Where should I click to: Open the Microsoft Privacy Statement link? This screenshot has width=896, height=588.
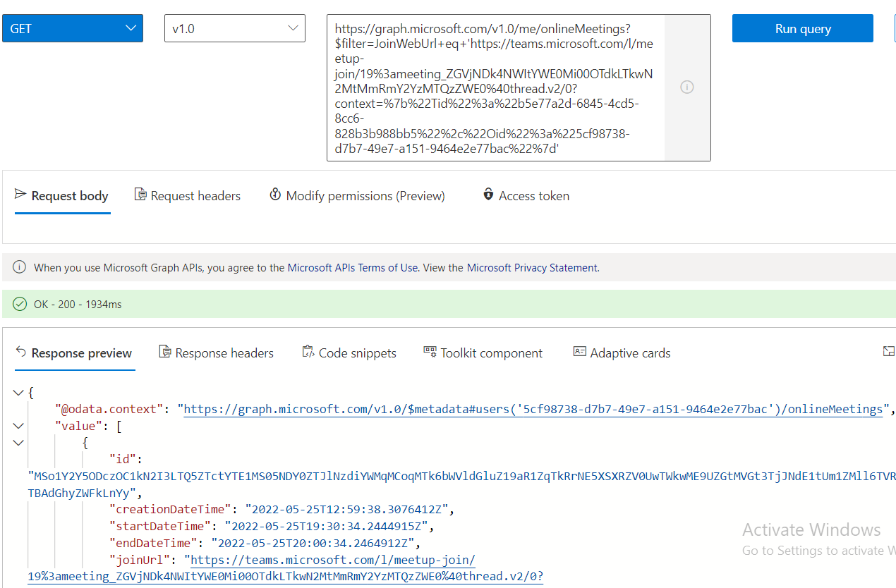(531, 267)
